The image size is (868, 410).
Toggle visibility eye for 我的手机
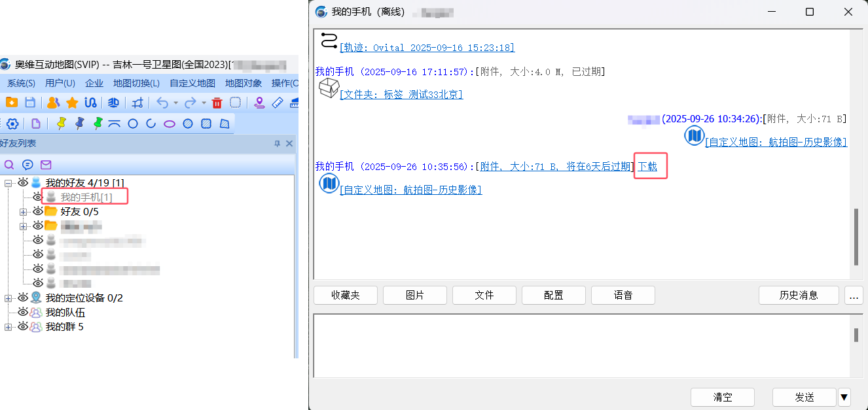point(37,197)
